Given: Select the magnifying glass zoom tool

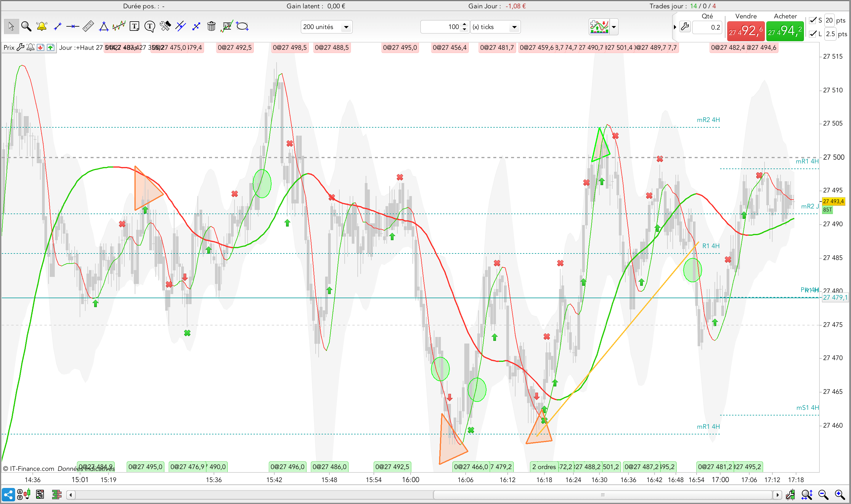Looking at the screenshot, I should coord(26,26).
